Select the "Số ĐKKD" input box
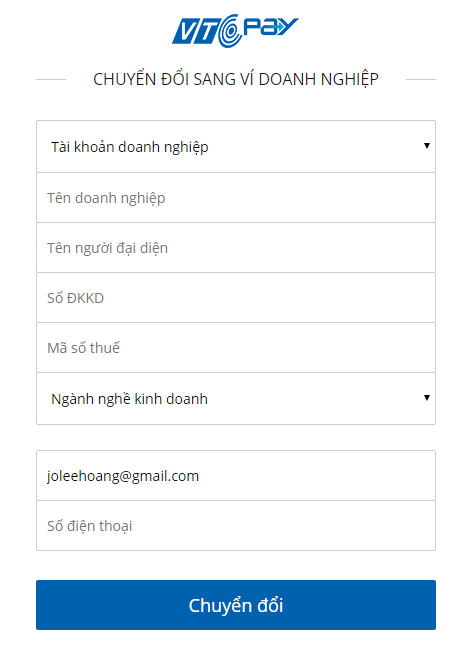This screenshot has height=653, width=468. [236, 298]
